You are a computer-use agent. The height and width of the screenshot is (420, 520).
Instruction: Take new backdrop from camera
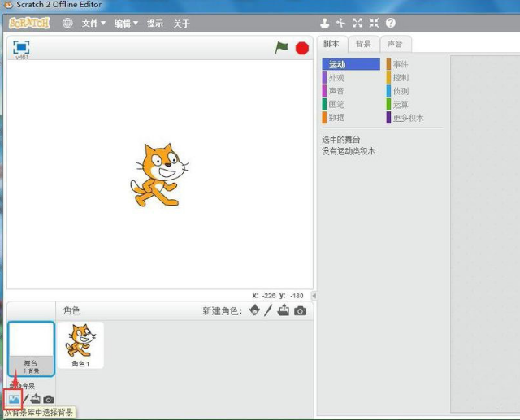[49, 400]
